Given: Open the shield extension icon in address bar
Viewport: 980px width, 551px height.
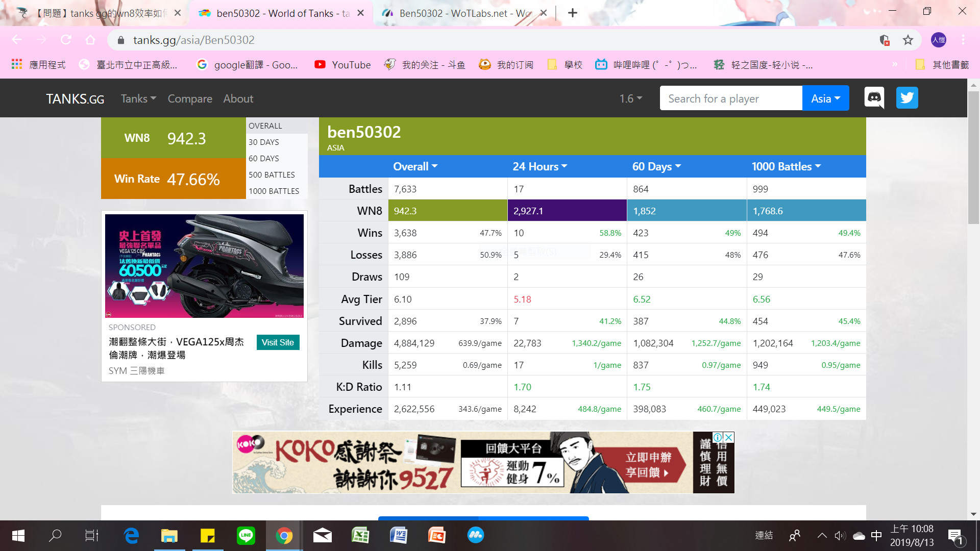Looking at the screenshot, I should click(x=885, y=40).
